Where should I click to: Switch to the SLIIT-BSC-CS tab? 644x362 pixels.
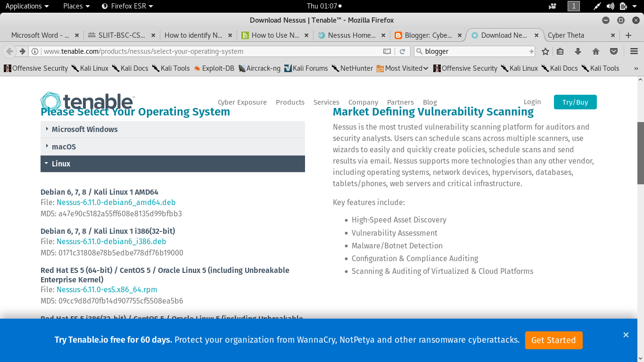click(x=122, y=35)
